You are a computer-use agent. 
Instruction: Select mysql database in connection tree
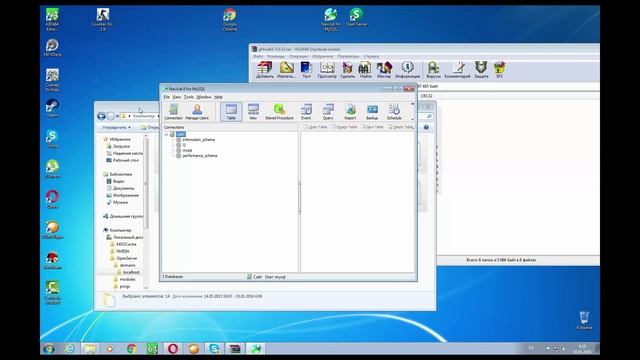click(187, 150)
